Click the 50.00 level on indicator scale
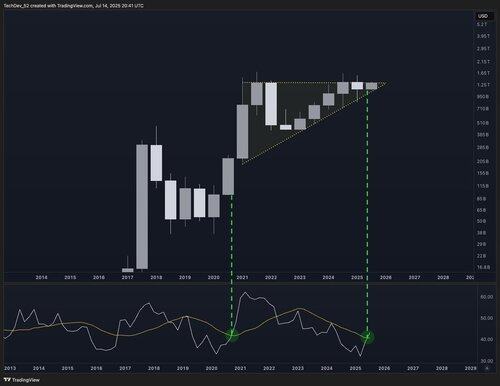Viewport: 500px width, 386px height. click(x=487, y=318)
